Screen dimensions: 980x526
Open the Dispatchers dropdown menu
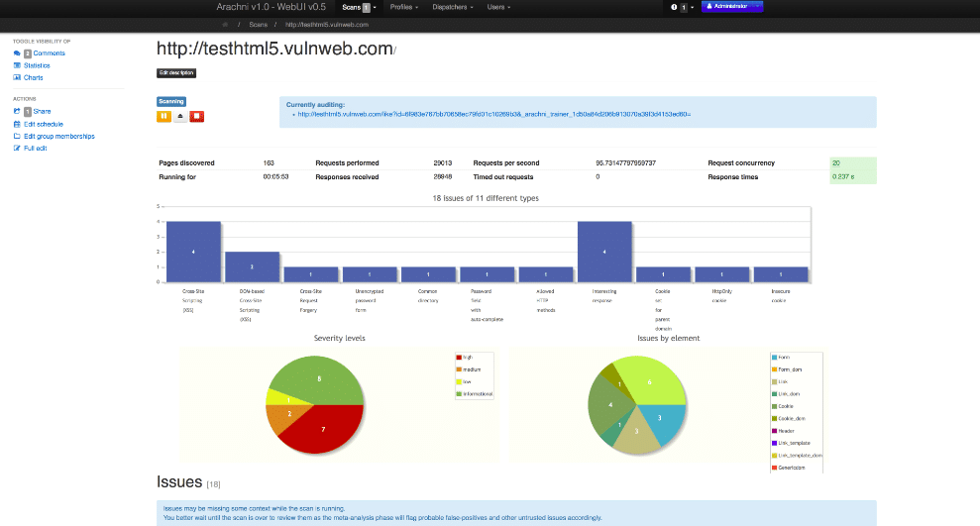click(453, 8)
